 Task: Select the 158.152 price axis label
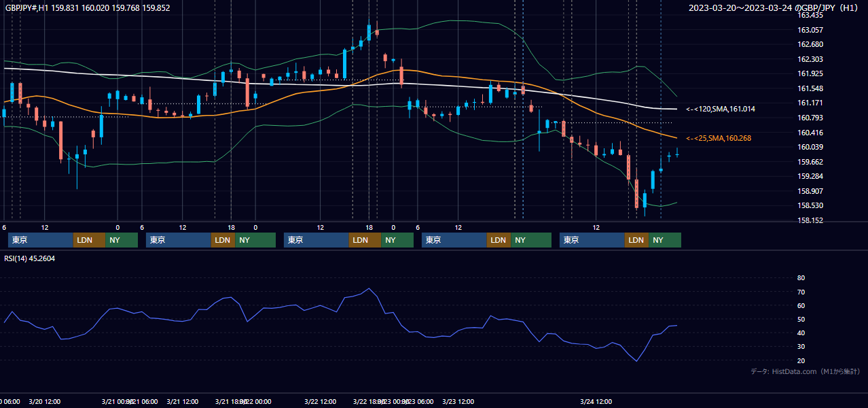[x=810, y=220]
